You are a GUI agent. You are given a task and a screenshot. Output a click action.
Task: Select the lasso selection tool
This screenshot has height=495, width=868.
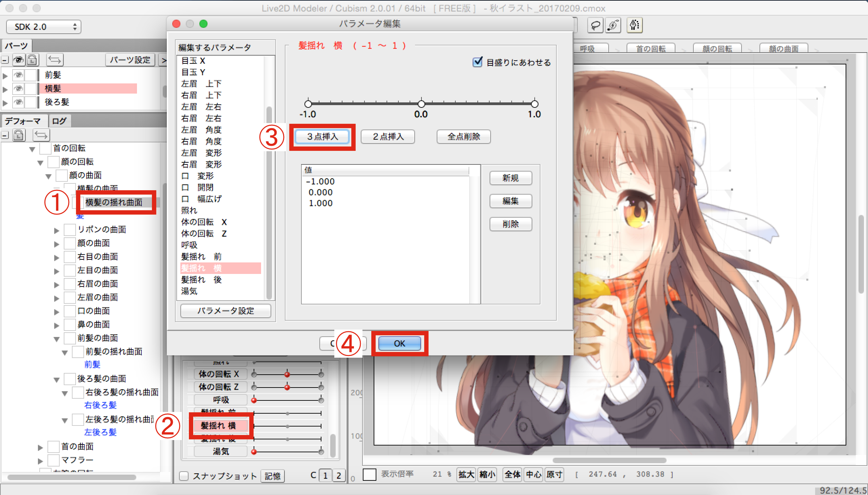(595, 25)
